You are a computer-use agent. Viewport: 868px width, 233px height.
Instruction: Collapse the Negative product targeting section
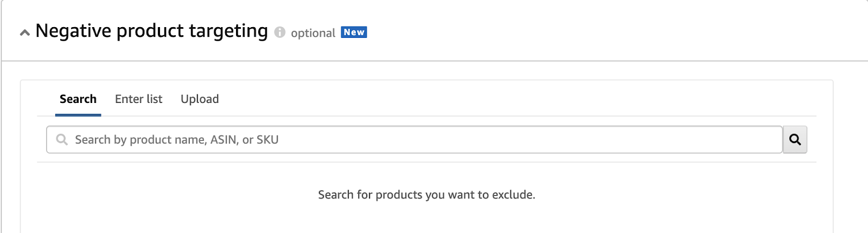(x=24, y=33)
